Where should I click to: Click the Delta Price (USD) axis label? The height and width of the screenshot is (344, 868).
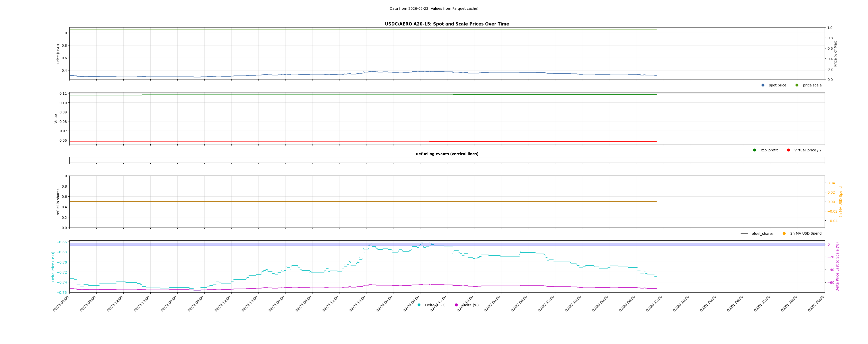(x=53, y=267)
